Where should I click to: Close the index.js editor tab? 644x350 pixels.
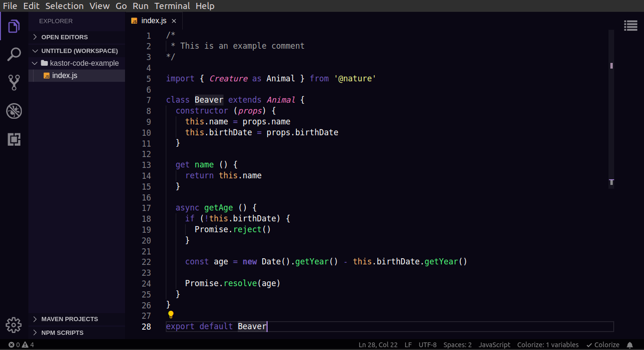coord(174,21)
